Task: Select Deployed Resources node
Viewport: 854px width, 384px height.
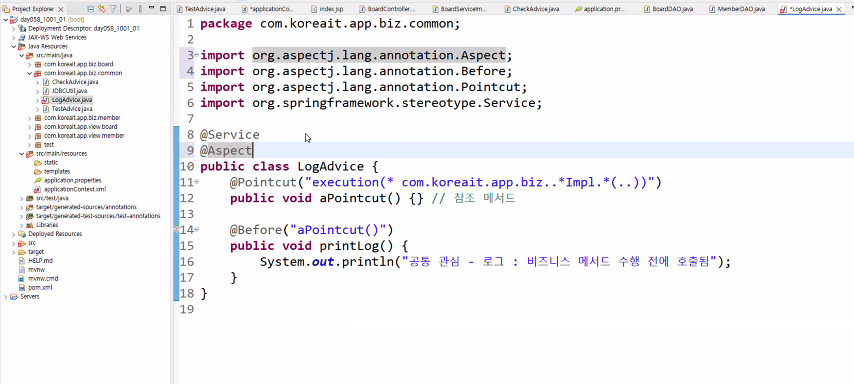Action: point(55,234)
